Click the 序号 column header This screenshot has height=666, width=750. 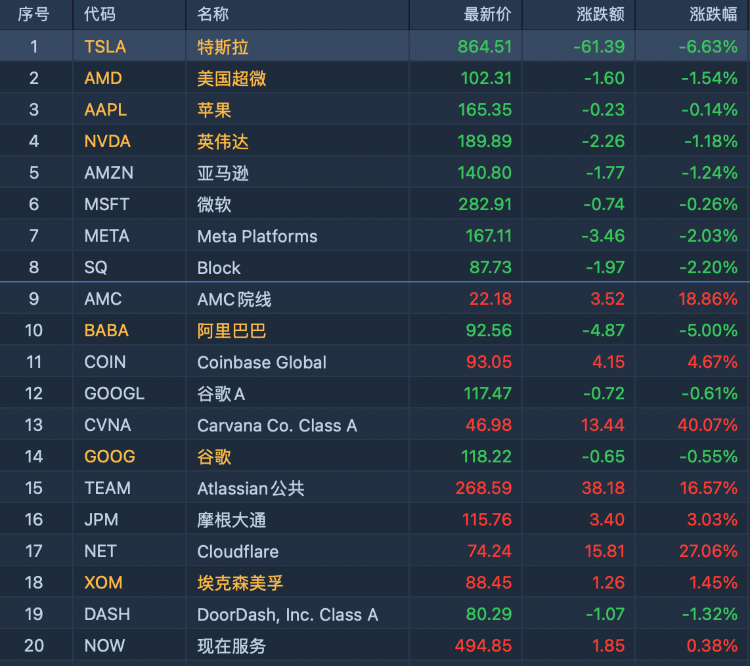point(33,14)
